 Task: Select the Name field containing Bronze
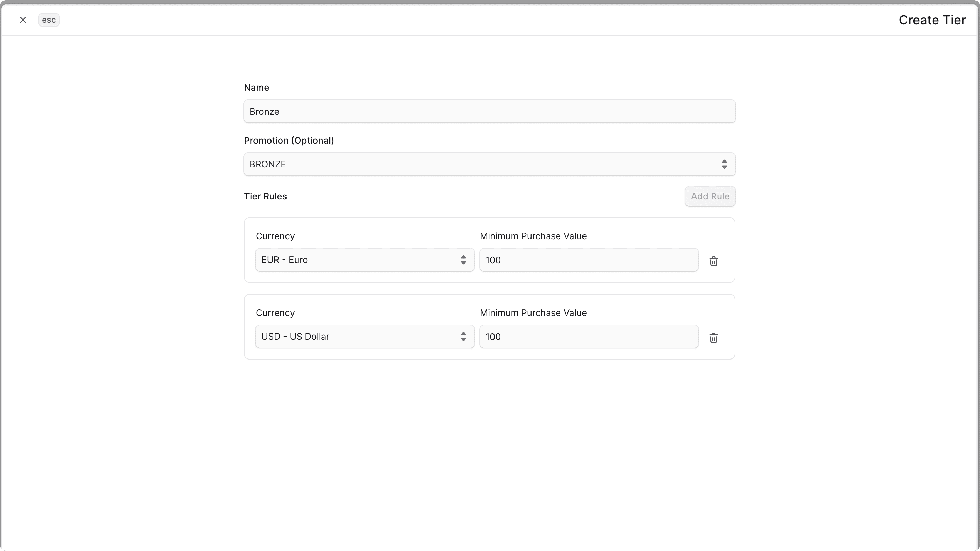(489, 111)
